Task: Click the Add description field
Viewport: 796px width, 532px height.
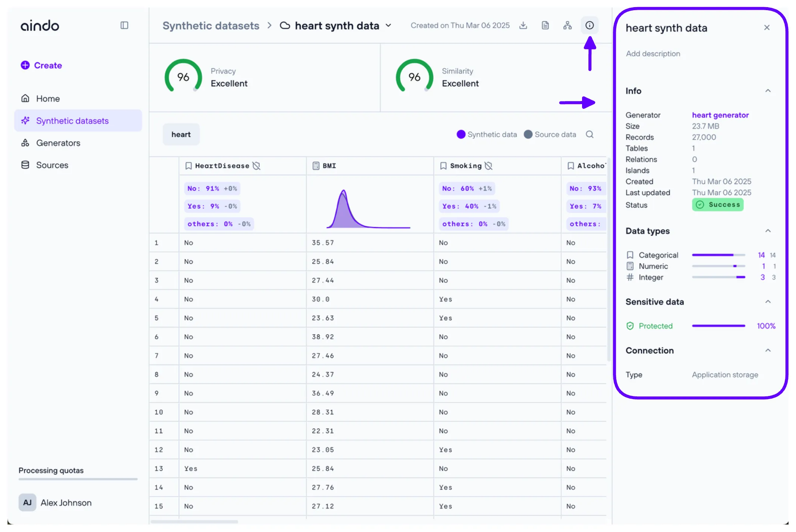Action: (653, 54)
